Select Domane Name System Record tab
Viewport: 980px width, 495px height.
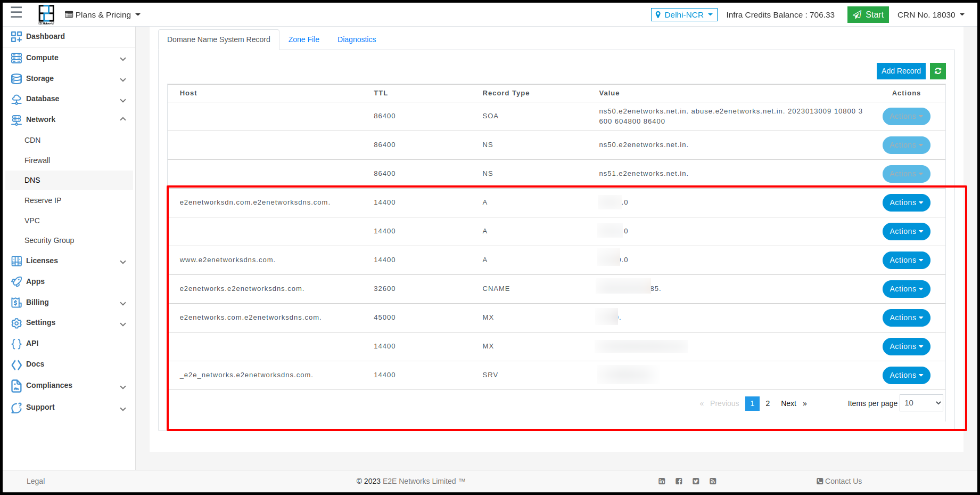point(219,39)
